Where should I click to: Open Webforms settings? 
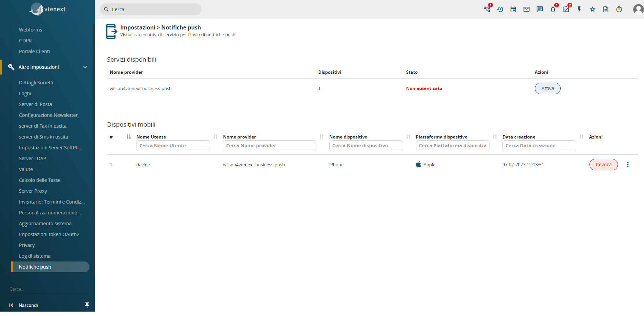30,30
